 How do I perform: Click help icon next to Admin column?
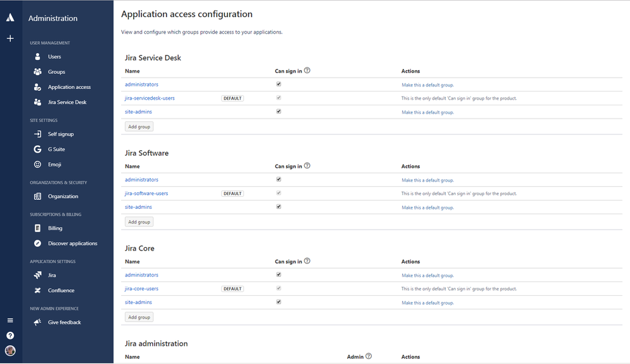pos(369,356)
